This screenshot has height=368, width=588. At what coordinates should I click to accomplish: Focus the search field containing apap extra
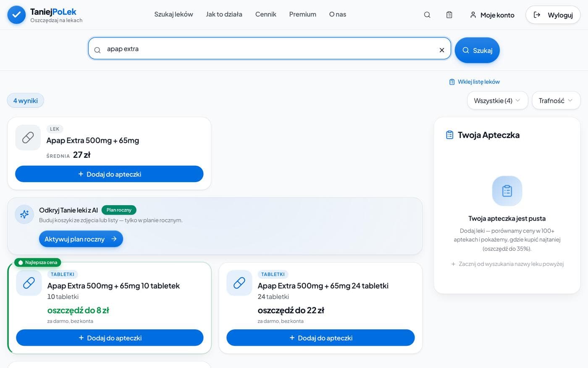(x=270, y=49)
